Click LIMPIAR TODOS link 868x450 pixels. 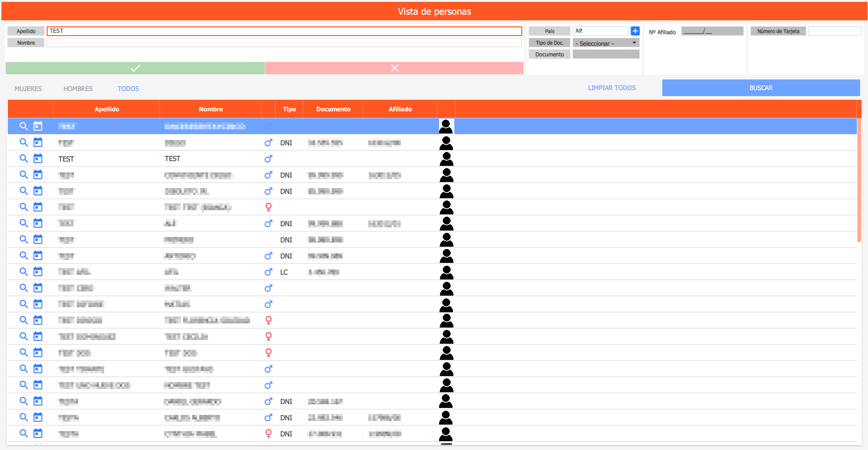(x=611, y=88)
